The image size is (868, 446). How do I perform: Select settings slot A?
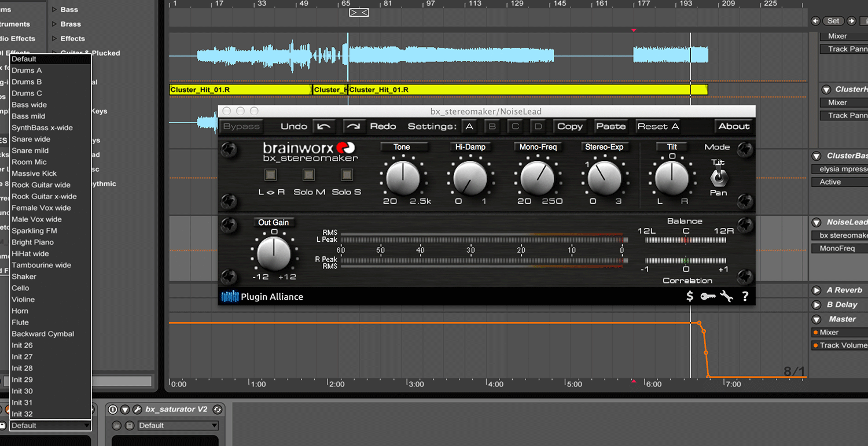pos(469,126)
